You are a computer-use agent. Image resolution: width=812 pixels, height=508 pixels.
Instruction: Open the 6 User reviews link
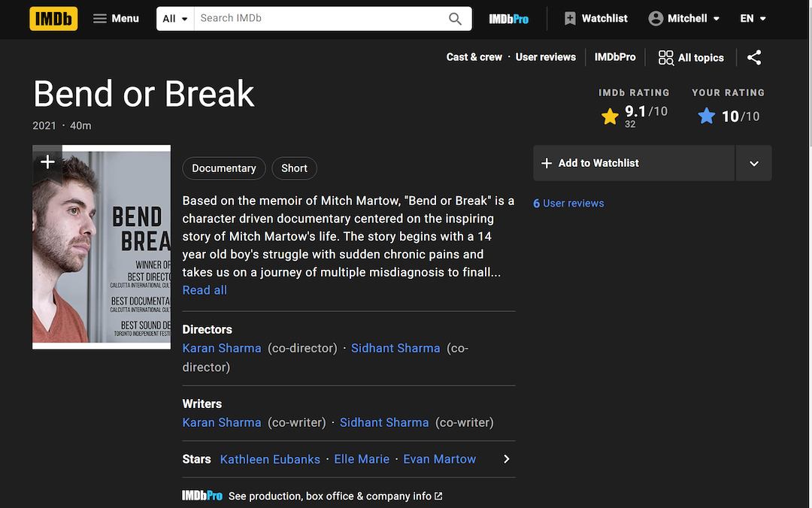click(568, 204)
